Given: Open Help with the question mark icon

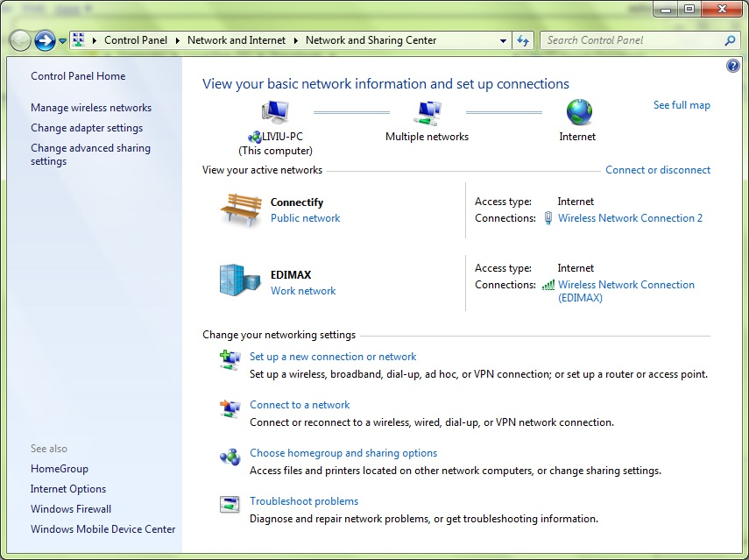Looking at the screenshot, I should click(x=732, y=66).
